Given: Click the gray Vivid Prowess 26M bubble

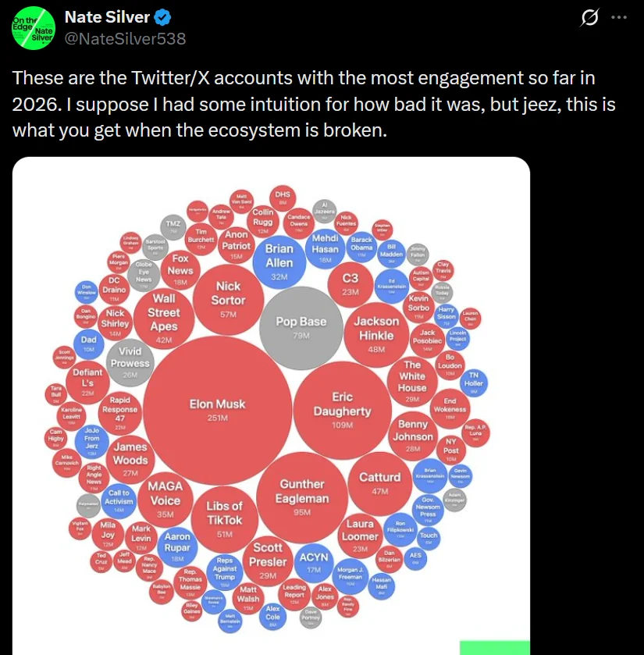Looking at the screenshot, I should click(130, 361).
